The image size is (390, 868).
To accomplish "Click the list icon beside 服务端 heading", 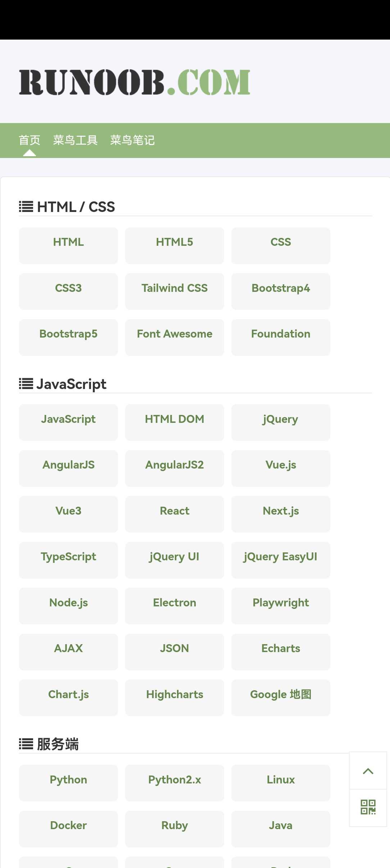I will point(26,744).
